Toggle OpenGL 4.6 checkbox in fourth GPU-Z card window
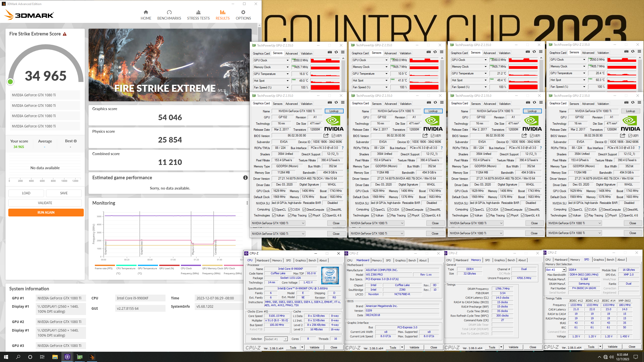This screenshot has height=362, width=644. (x=621, y=215)
